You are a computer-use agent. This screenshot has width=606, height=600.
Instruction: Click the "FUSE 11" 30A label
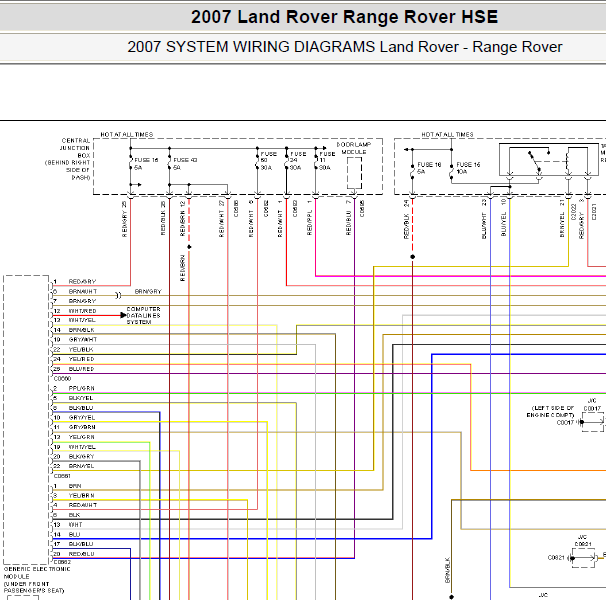(327, 160)
